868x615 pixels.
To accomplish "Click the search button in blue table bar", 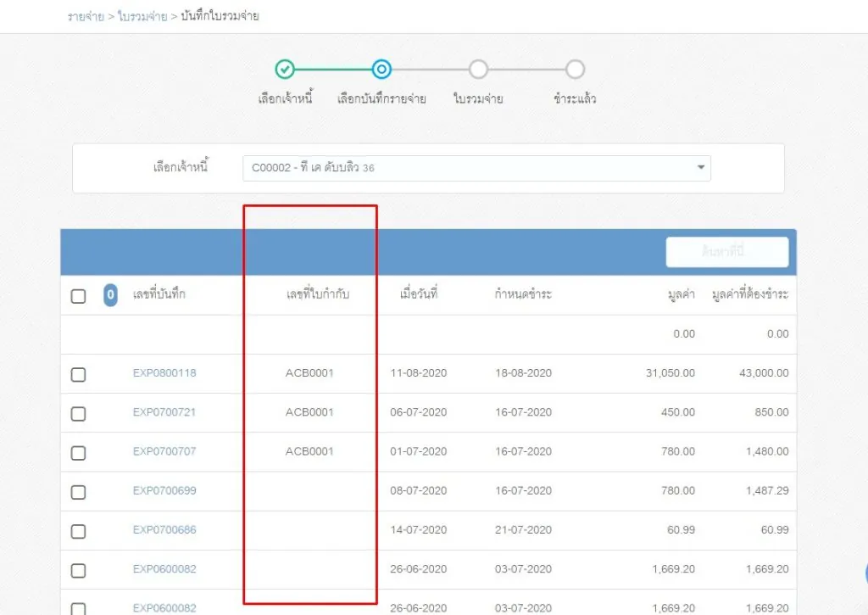I will point(726,252).
